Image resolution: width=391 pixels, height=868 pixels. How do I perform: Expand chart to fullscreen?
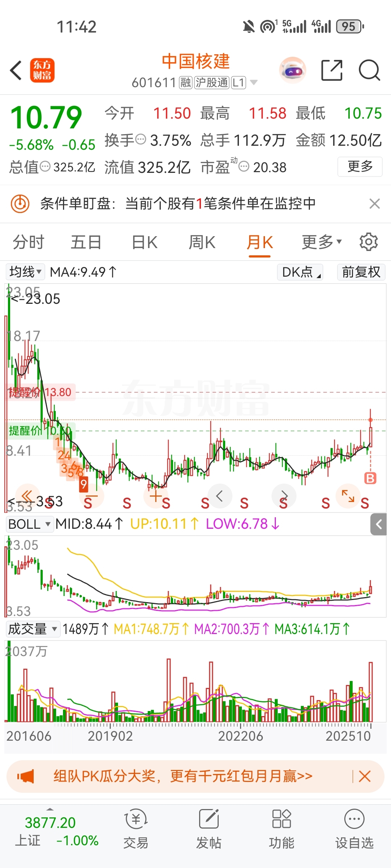pyautogui.click(x=348, y=495)
